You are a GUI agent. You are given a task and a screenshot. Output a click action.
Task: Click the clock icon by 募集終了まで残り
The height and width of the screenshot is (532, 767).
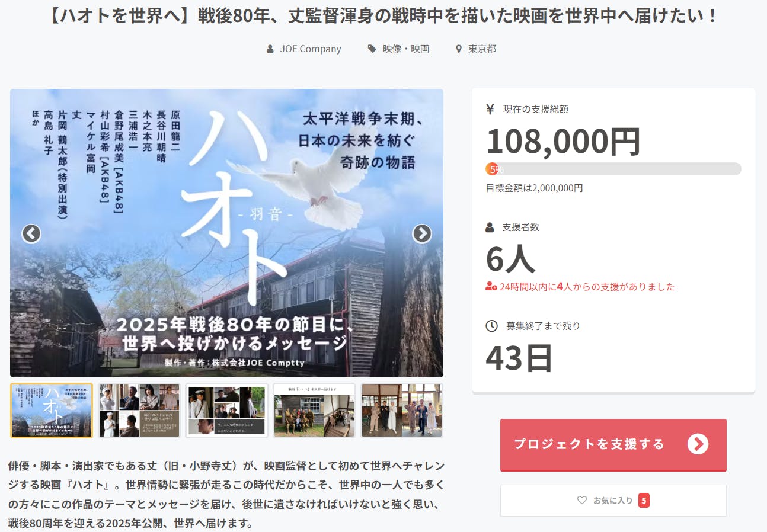tap(491, 326)
